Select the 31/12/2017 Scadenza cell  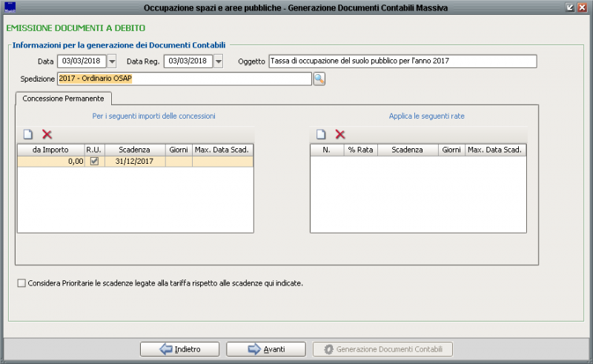click(x=135, y=161)
